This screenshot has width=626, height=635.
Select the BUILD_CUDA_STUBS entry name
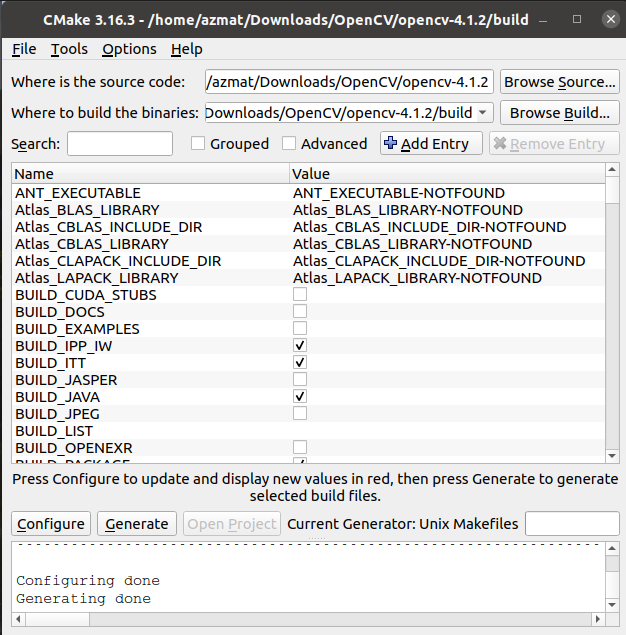pyautogui.click(x=85, y=295)
